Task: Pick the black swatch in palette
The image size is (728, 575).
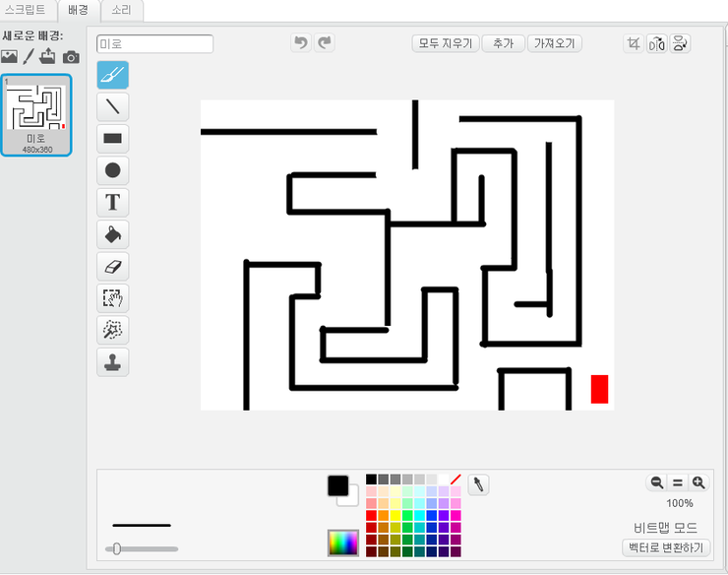Action: click(371, 479)
